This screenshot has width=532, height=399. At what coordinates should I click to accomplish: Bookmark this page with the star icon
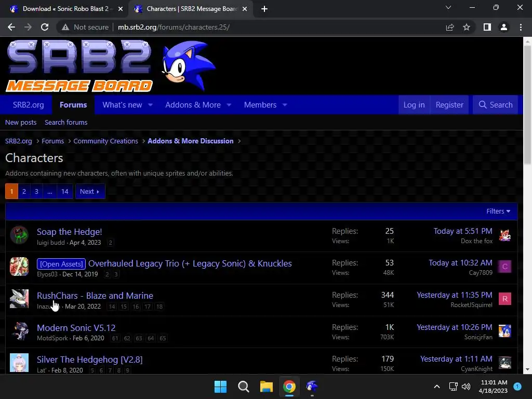click(467, 27)
